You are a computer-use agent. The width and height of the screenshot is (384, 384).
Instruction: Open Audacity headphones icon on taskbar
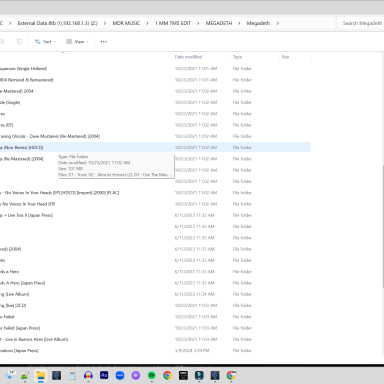[88, 376]
